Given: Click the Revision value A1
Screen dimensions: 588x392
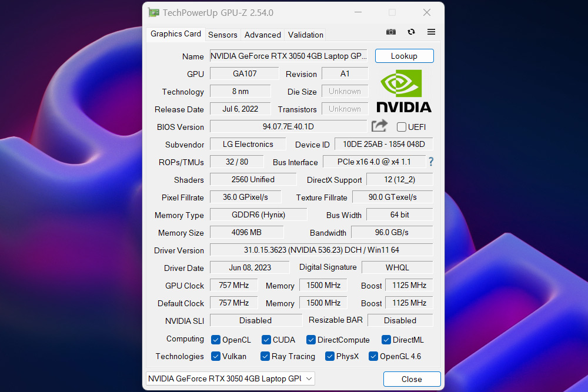Looking at the screenshot, I should 345,73.
